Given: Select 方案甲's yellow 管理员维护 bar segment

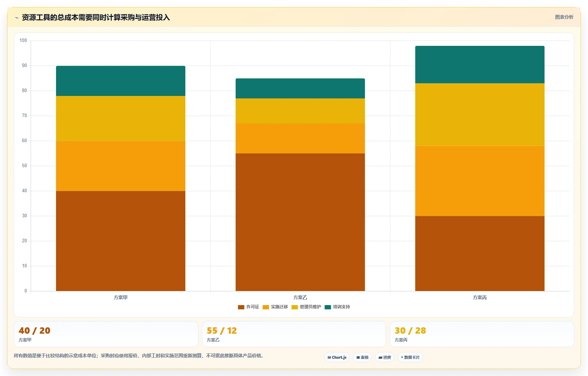Looking at the screenshot, I should tap(120, 119).
